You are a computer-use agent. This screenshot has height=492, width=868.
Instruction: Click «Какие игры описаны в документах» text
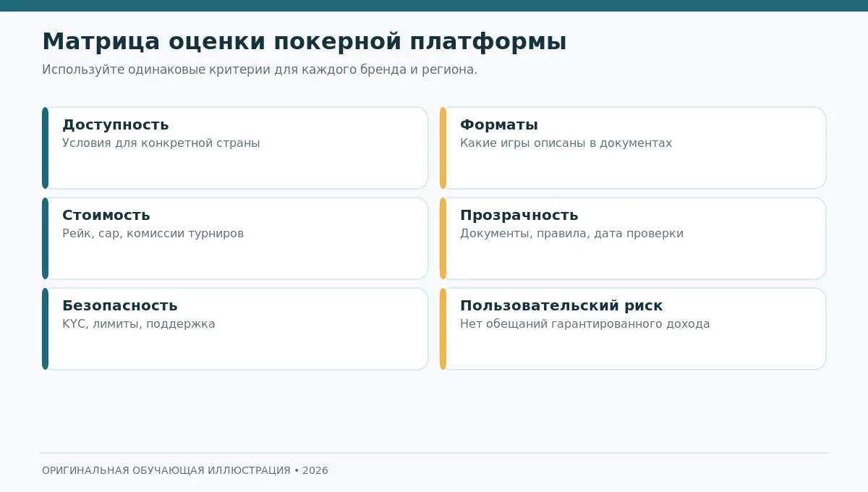[x=566, y=143]
